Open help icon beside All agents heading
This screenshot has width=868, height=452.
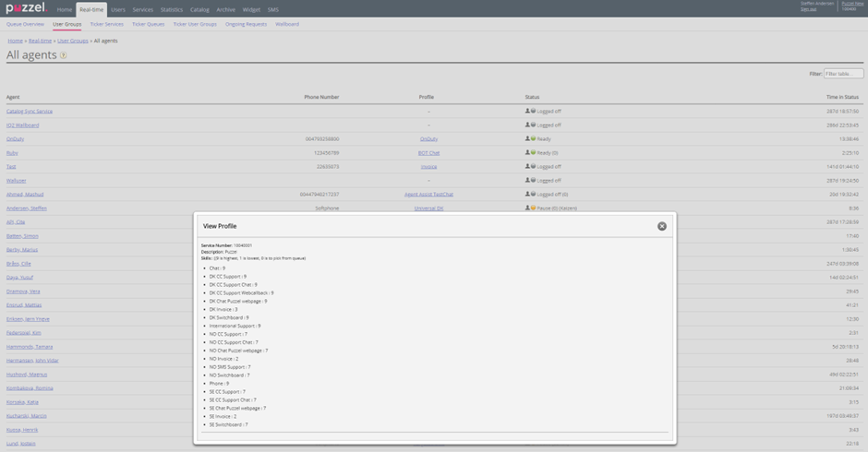point(64,55)
